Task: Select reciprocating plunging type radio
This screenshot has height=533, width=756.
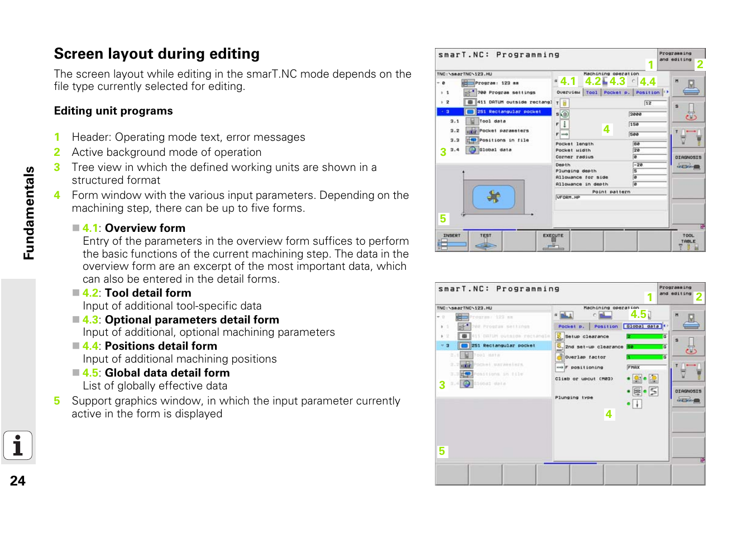Action: pyautogui.click(x=645, y=391)
